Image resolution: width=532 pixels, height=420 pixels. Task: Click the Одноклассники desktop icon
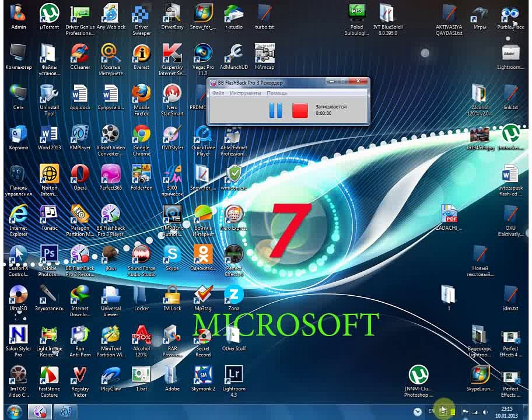click(203, 258)
